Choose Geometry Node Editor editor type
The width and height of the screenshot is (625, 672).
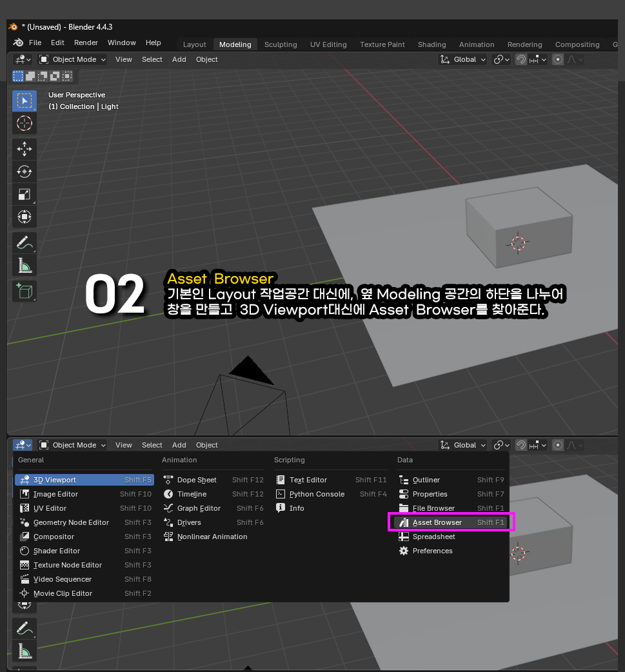click(84, 522)
